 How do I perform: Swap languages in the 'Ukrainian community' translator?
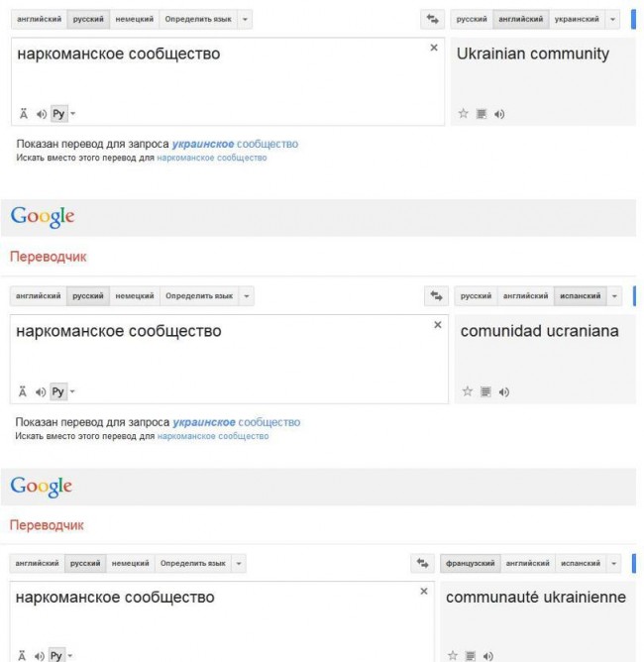[431, 19]
